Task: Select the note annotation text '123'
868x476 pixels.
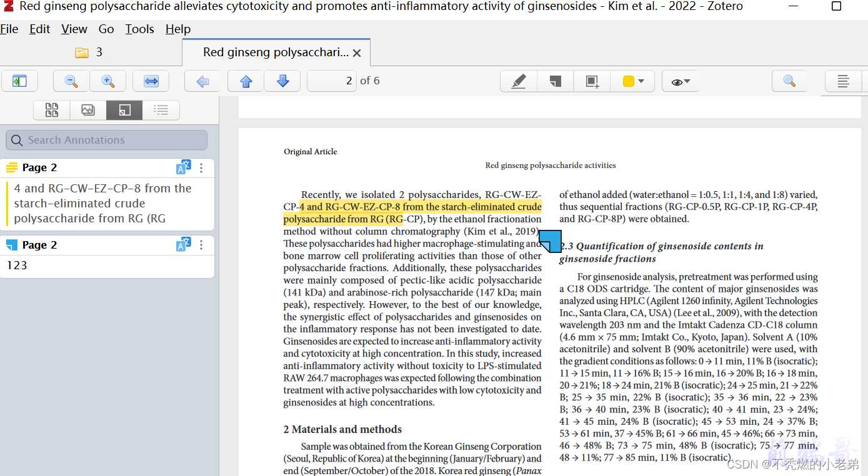Action: 17,265
